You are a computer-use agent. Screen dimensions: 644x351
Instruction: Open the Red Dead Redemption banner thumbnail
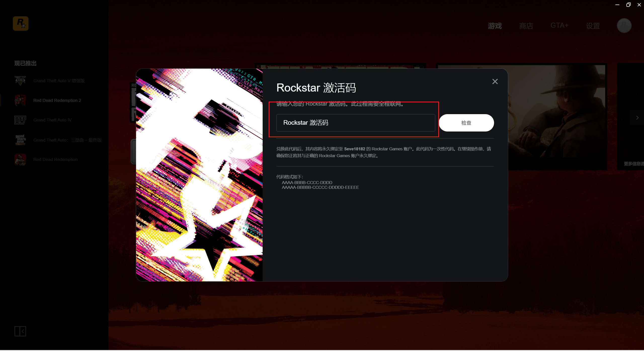(x=521, y=116)
